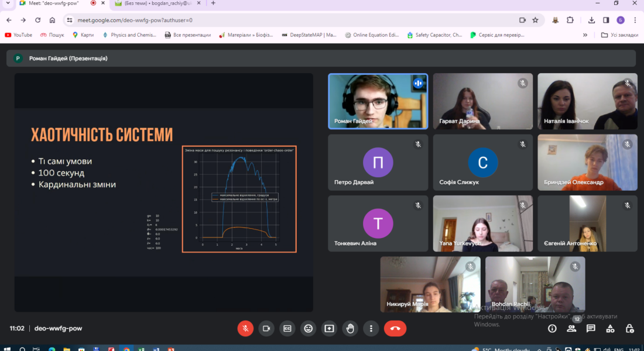This screenshot has height=351, width=644.
Task: Leave the call with the red button
Action: (395, 328)
